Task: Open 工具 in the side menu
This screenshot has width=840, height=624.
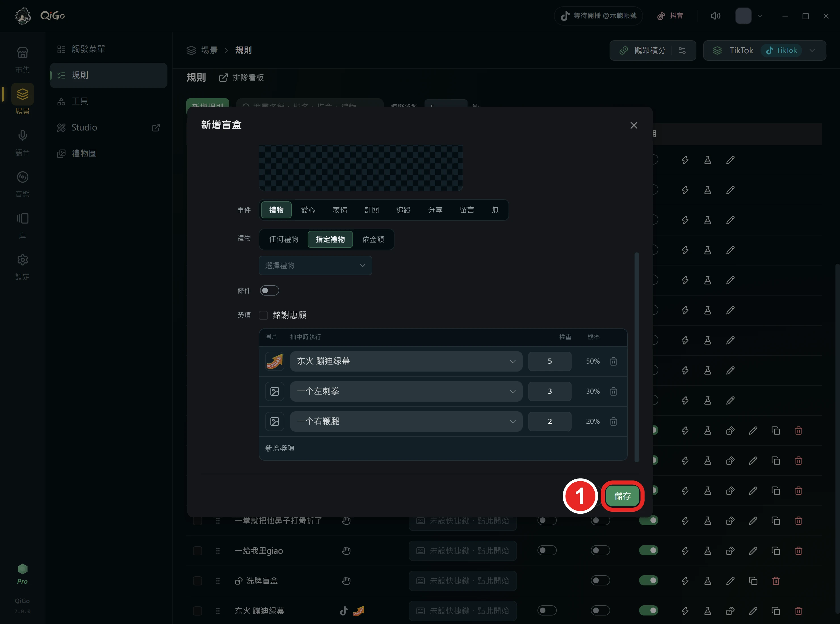Action: click(108, 101)
